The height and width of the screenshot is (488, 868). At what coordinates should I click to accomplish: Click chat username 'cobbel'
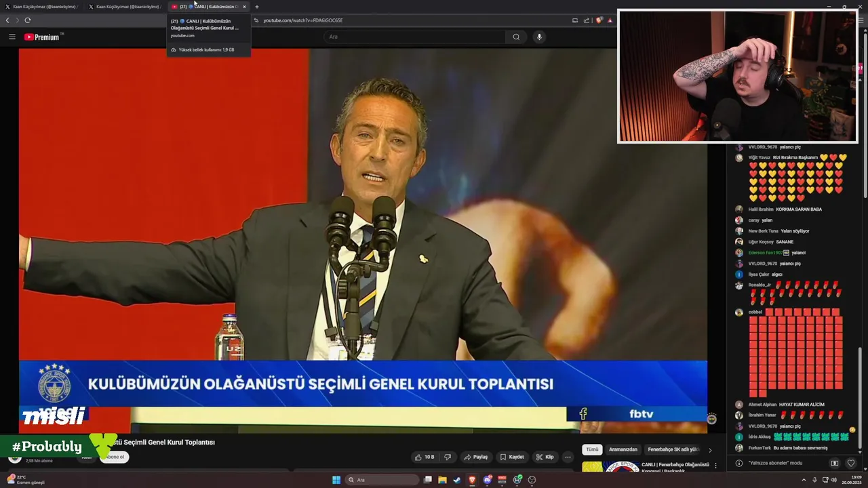click(755, 312)
